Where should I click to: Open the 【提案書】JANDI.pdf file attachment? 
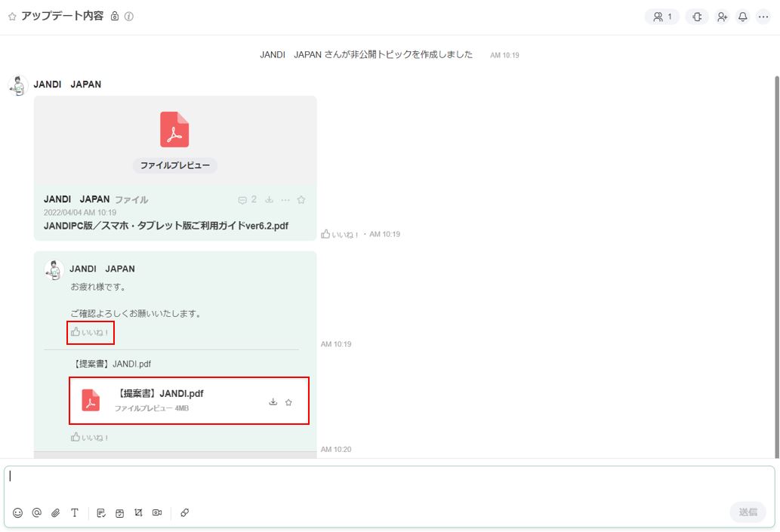pyautogui.click(x=189, y=401)
